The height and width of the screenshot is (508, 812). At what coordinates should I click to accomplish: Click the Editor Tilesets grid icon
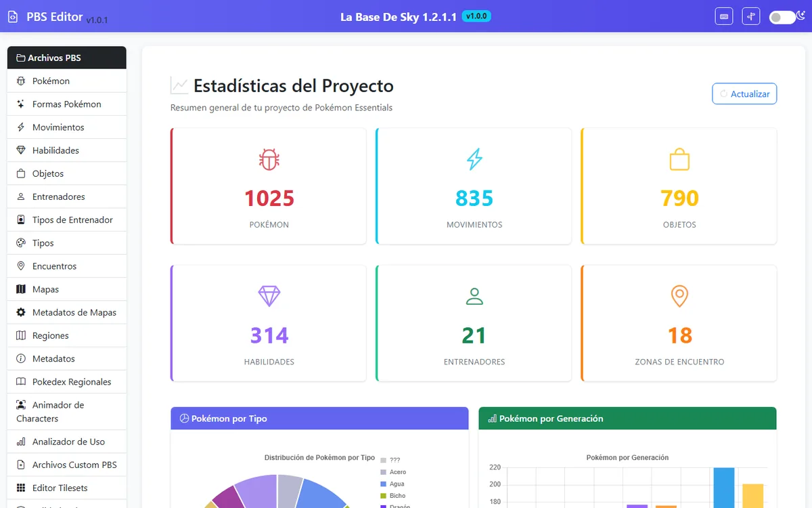(x=20, y=488)
